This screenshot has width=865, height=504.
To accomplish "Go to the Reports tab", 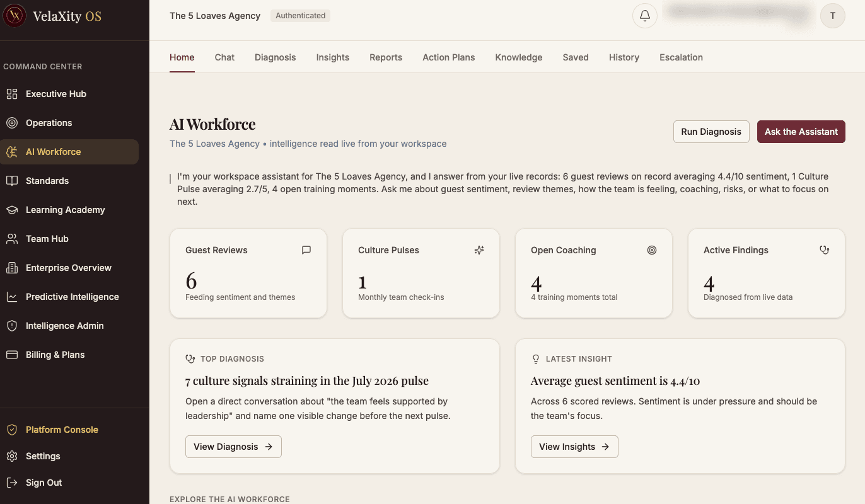I will coord(386,57).
